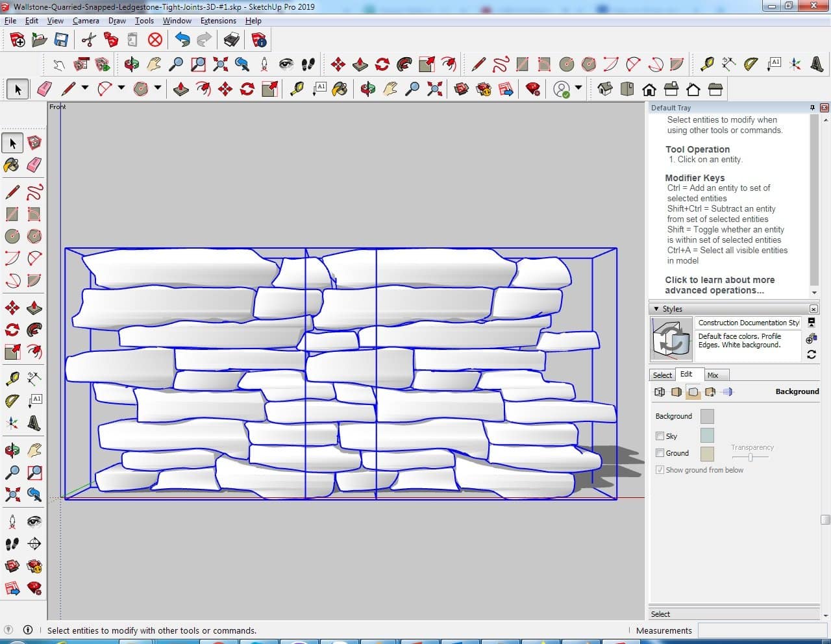This screenshot has height=644, width=831.
Task: Collapse the Styles panel
Action: coord(656,309)
